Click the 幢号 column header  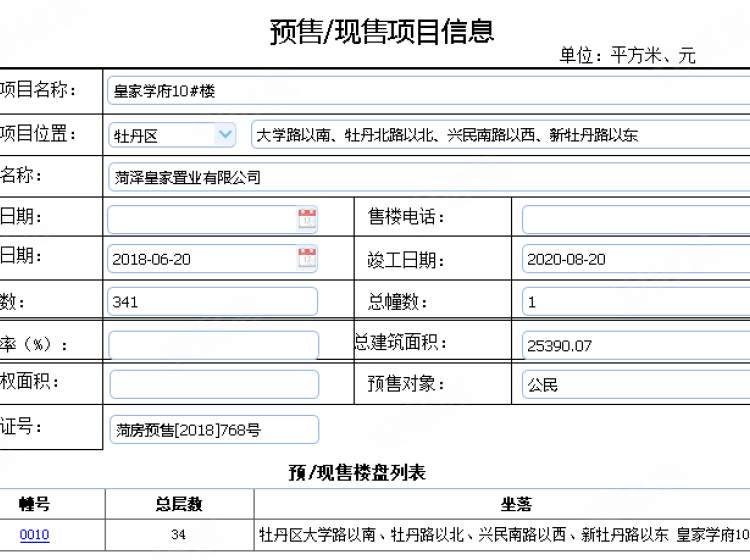click(34, 505)
